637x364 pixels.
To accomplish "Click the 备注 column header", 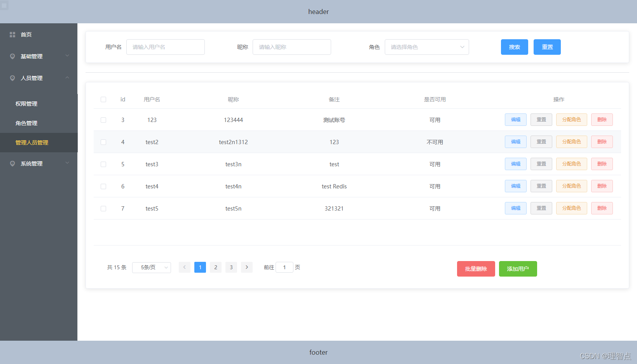I will [x=334, y=99].
